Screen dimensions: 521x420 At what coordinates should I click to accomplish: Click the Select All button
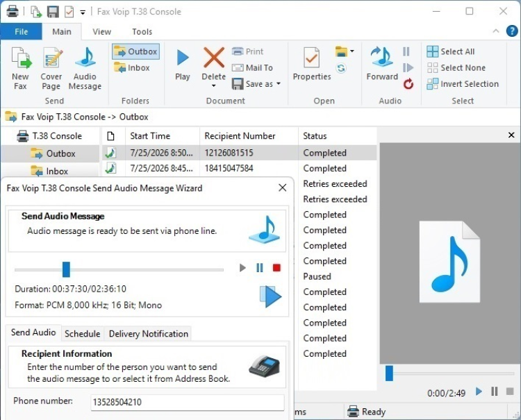[x=451, y=51]
